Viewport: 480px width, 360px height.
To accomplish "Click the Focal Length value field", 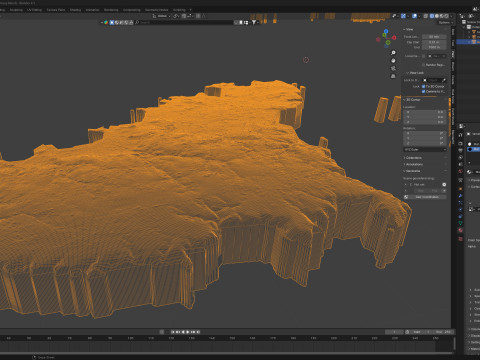I will [x=434, y=37].
